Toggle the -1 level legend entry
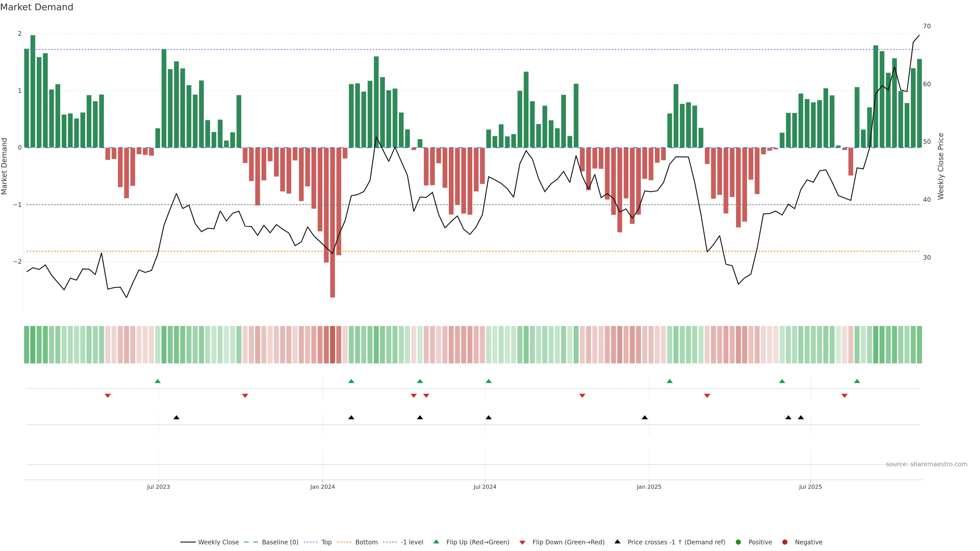Viewport: 980px width, 551px height. (x=412, y=542)
